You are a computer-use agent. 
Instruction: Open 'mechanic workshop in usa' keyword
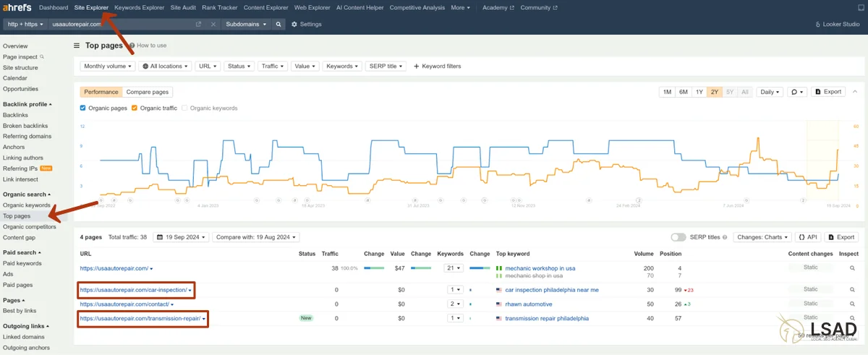pos(540,268)
